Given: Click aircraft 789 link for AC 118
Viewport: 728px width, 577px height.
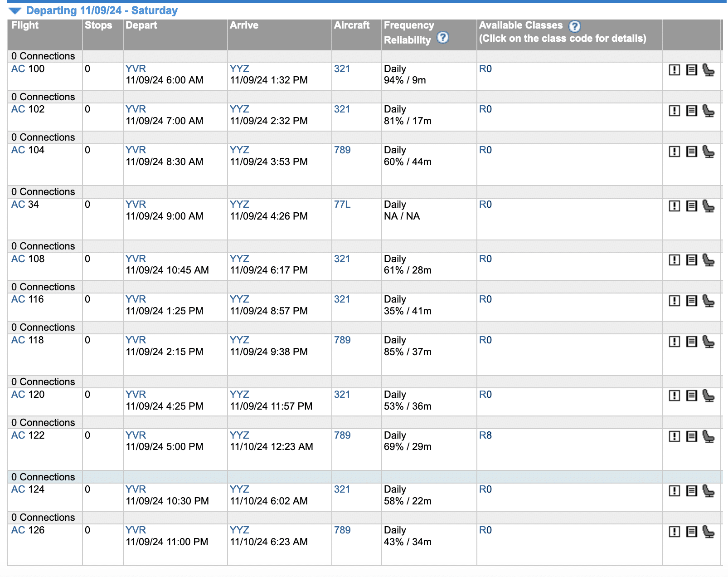Looking at the screenshot, I should pyautogui.click(x=342, y=340).
